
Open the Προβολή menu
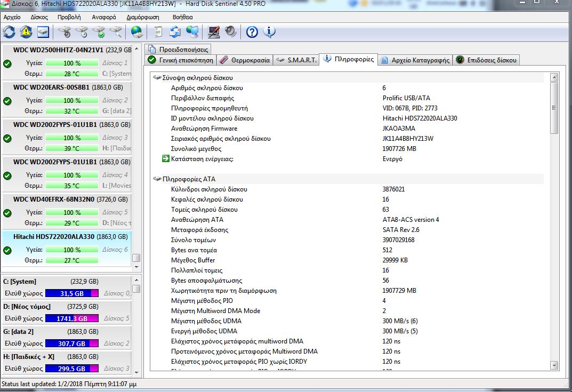pos(69,17)
